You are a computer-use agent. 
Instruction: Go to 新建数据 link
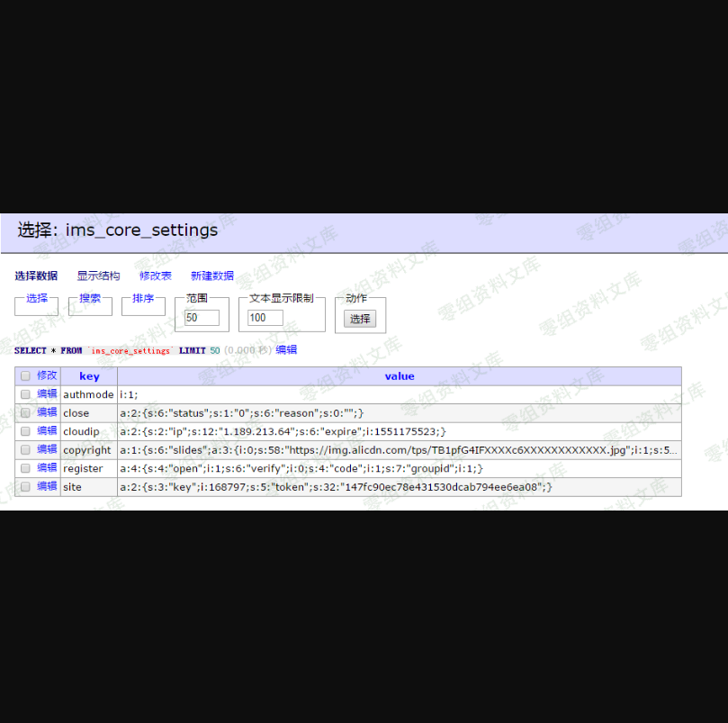212,276
